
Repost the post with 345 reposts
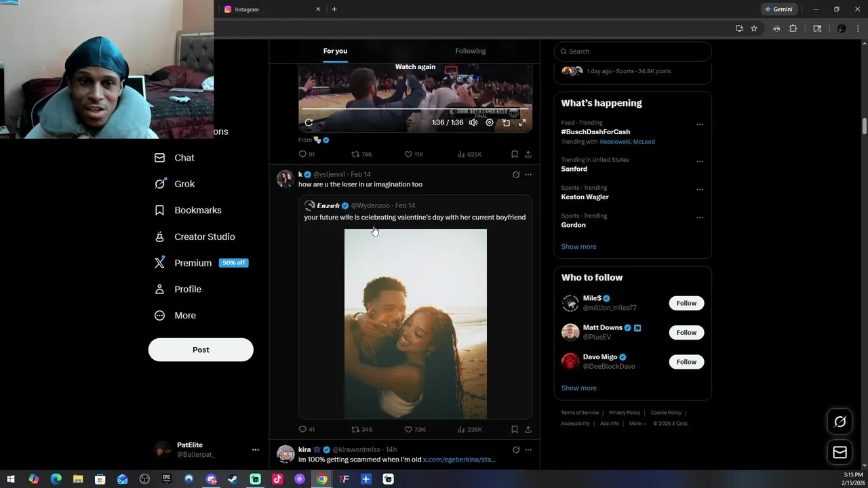[x=361, y=429]
